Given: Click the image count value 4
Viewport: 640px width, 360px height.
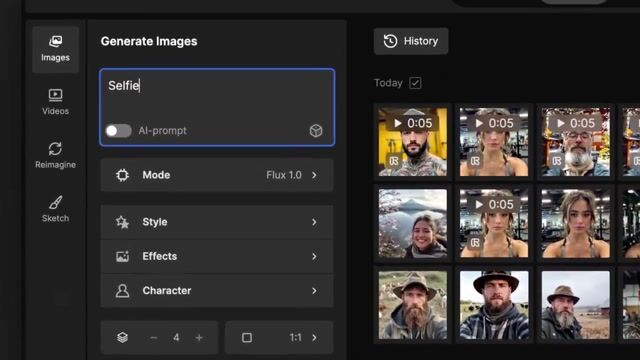Looking at the screenshot, I should 176,338.
